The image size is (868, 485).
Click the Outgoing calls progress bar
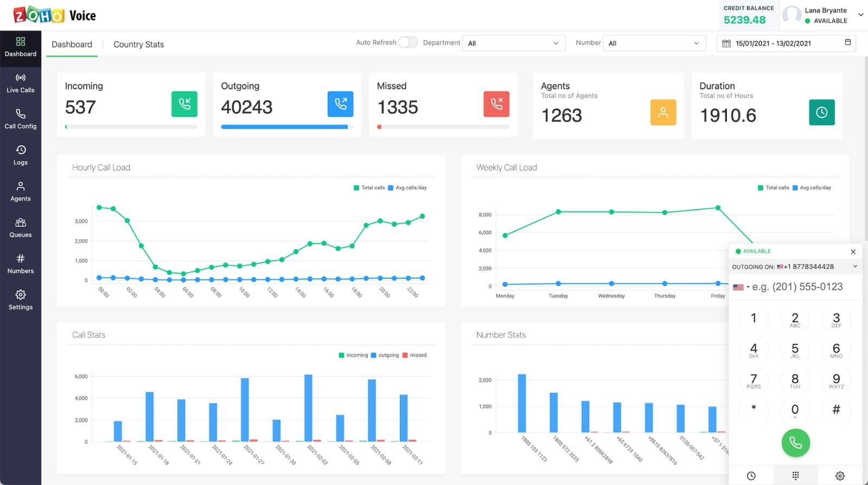[x=287, y=127]
